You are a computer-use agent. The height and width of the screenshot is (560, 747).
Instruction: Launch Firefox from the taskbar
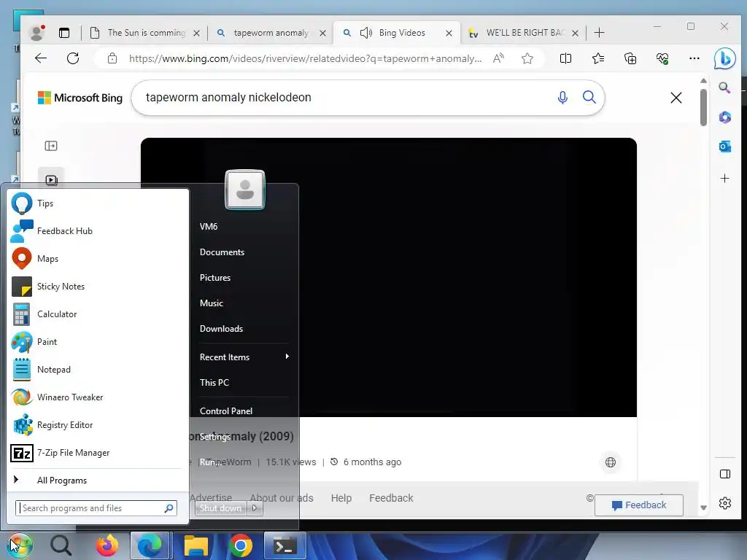point(107,545)
